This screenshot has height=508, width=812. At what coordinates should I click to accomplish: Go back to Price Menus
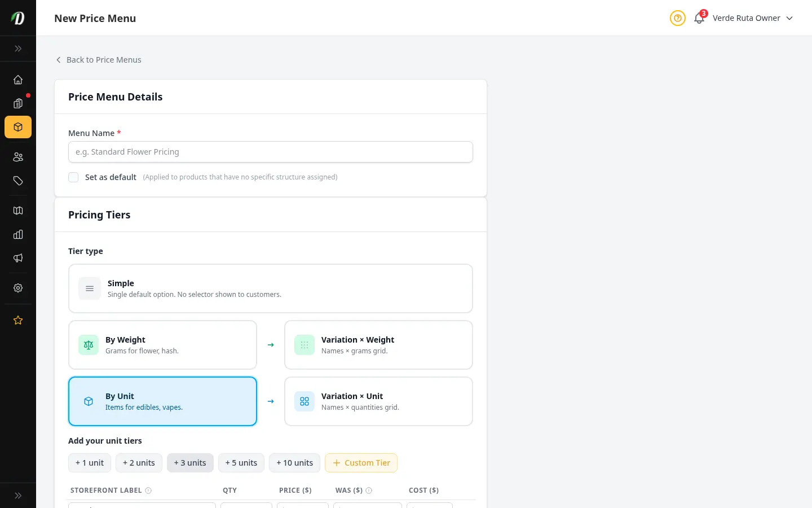coord(98,60)
